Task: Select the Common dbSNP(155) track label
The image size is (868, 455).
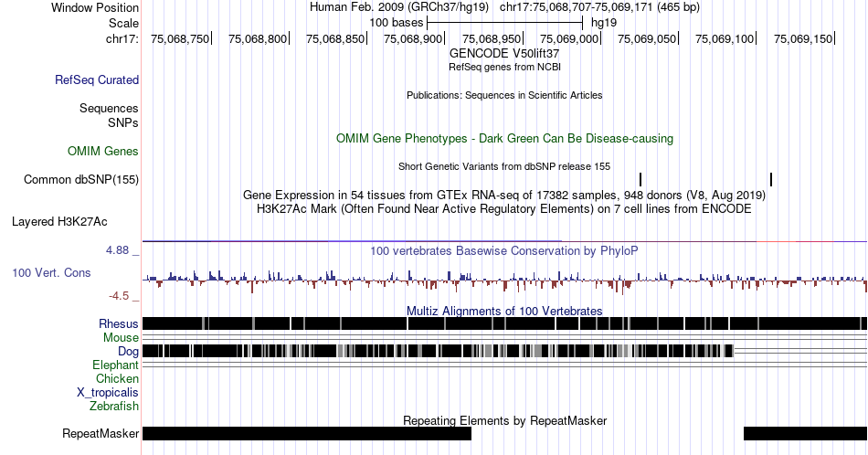Action: tap(81, 180)
